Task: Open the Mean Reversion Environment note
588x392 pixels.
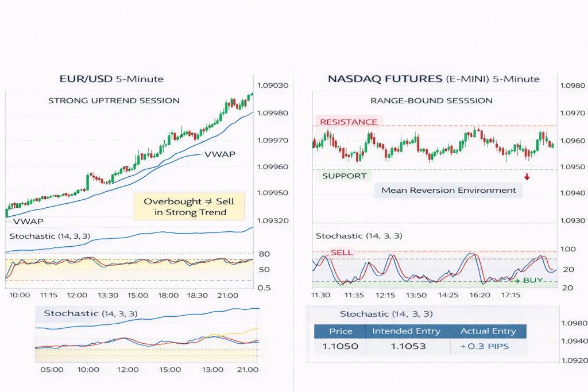Action: (x=448, y=191)
